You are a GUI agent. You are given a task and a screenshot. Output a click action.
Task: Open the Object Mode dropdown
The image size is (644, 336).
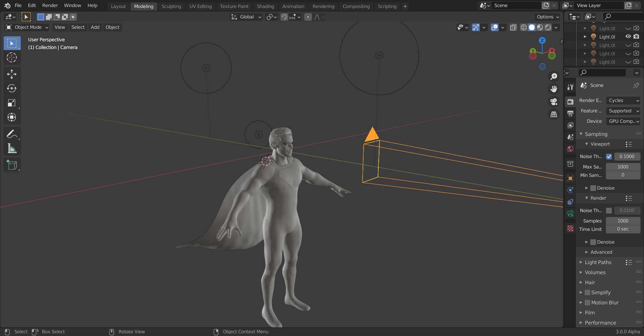28,27
